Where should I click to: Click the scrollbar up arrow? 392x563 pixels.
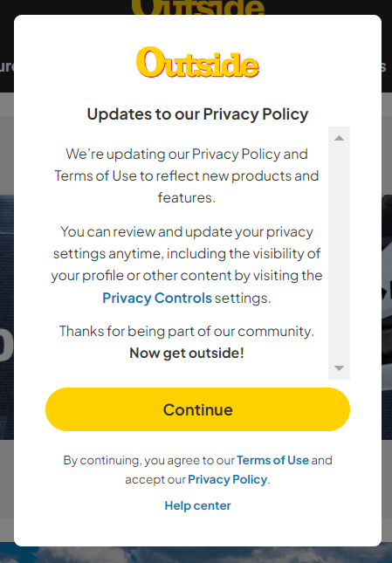click(x=339, y=138)
